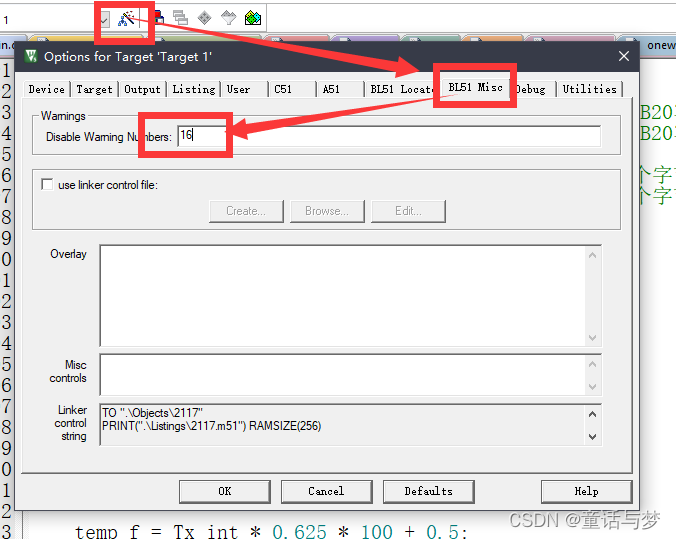This screenshot has width=676, height=539.
Task: Close the Options for Target dialog
Action: [x=623, y=56]
